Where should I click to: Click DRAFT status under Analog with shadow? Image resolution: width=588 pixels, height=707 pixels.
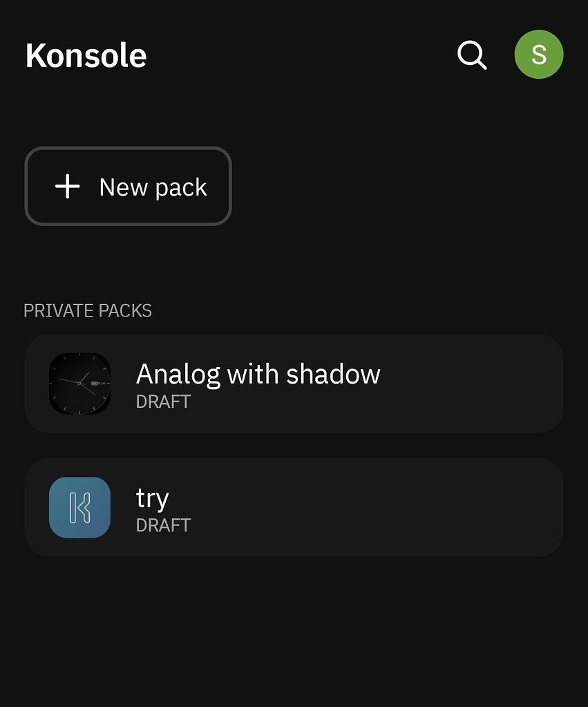(163, 402)
